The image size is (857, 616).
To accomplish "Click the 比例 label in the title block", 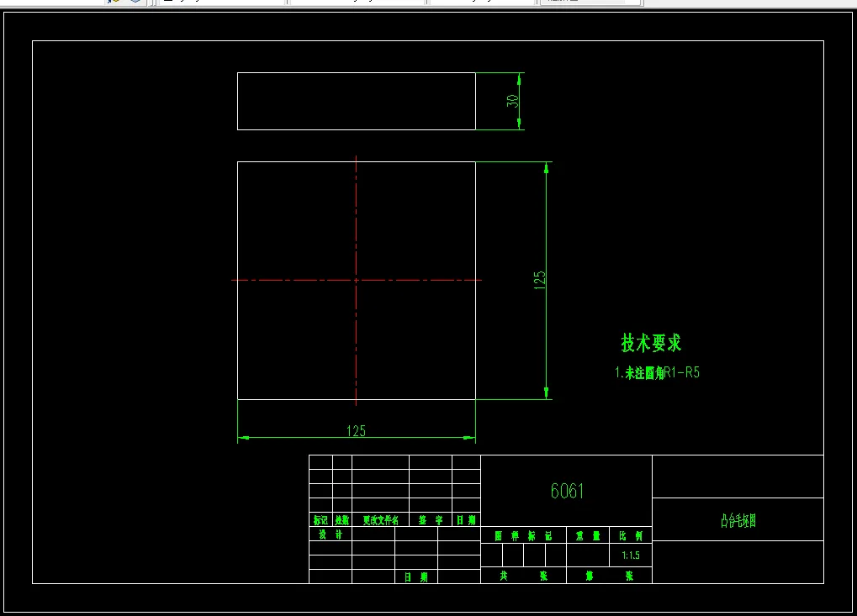I will coord(631,535).
